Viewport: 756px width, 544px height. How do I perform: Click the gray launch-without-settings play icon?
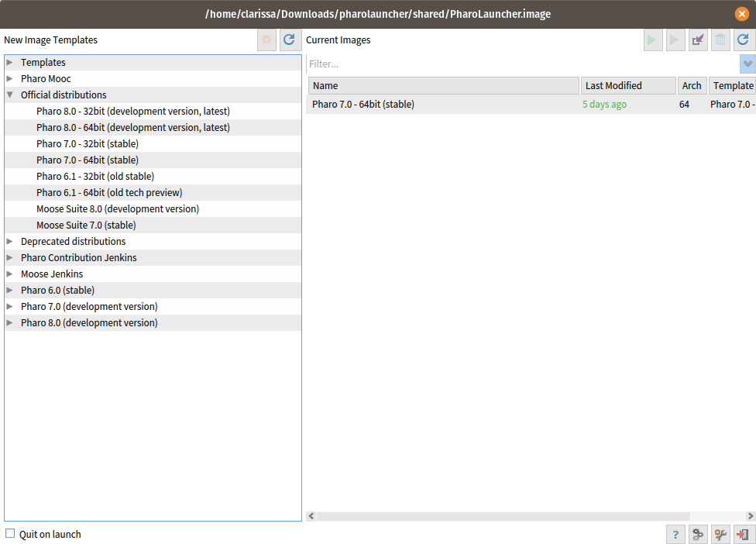coord(675,40)
